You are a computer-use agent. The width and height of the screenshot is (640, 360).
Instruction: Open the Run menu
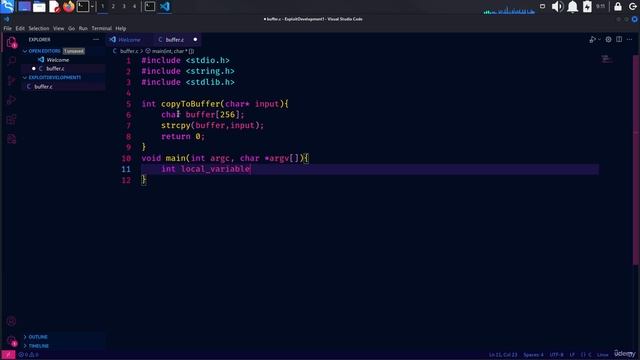tap(83, 29)
